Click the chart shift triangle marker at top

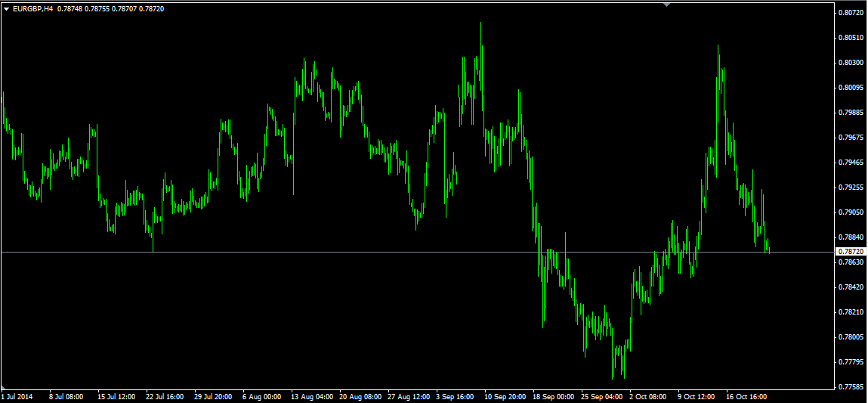666,5
